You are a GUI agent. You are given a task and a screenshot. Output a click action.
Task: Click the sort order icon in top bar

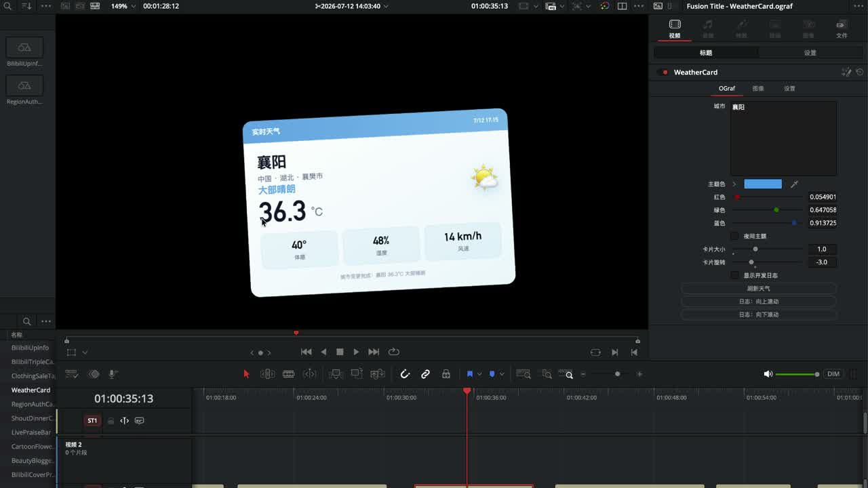(26, 5)
